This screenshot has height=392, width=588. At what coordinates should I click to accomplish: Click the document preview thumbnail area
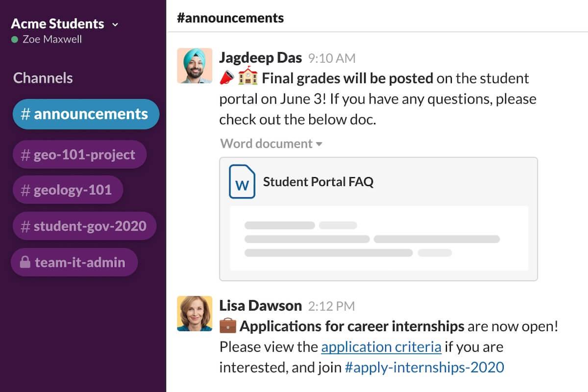378,238
